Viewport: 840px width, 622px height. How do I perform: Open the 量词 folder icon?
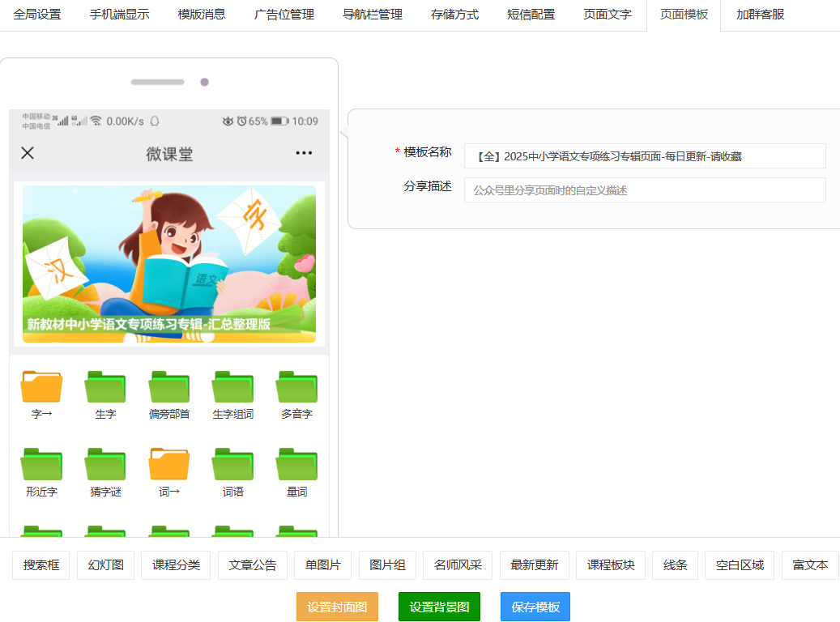point(296,465)
